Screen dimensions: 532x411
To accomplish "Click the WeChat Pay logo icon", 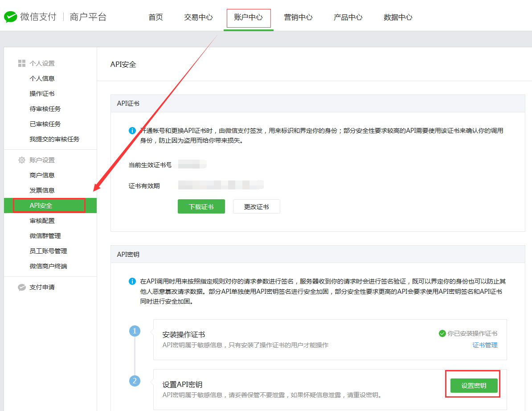I will pyautogui.click(x=11, y=17).
